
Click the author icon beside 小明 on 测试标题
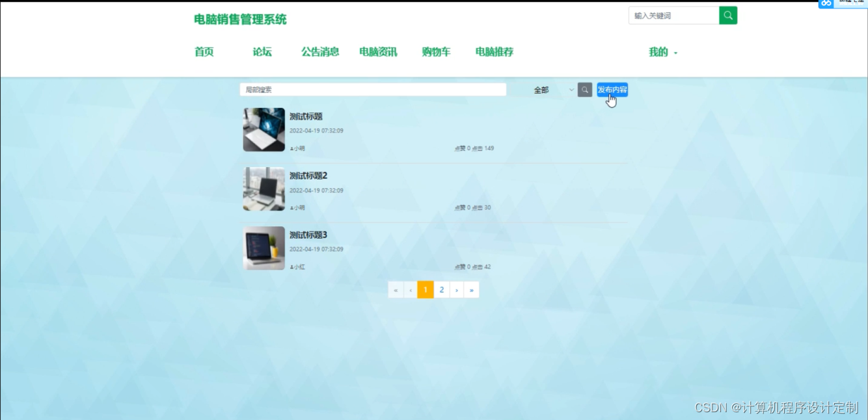291,148
